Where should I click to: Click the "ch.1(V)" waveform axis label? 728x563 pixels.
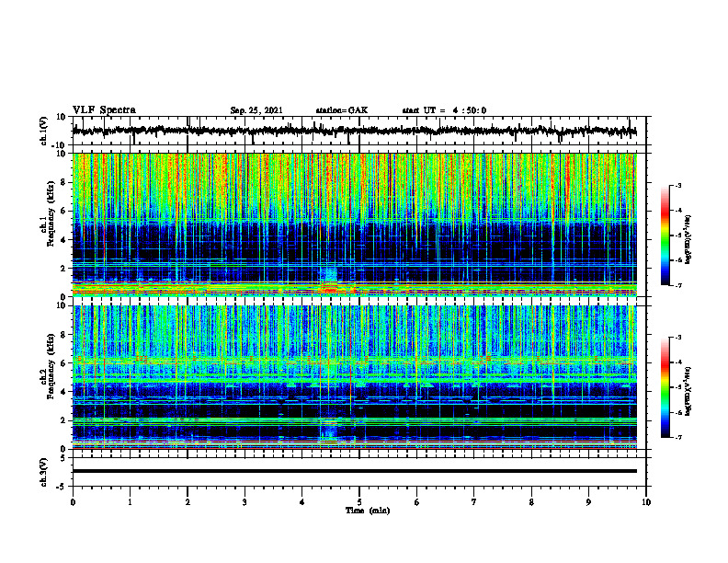[x=44, y=131]
